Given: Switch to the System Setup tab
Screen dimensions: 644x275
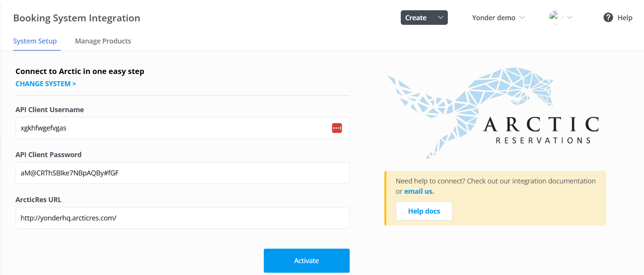Looking at the screenshot, I should pos(35,41).
